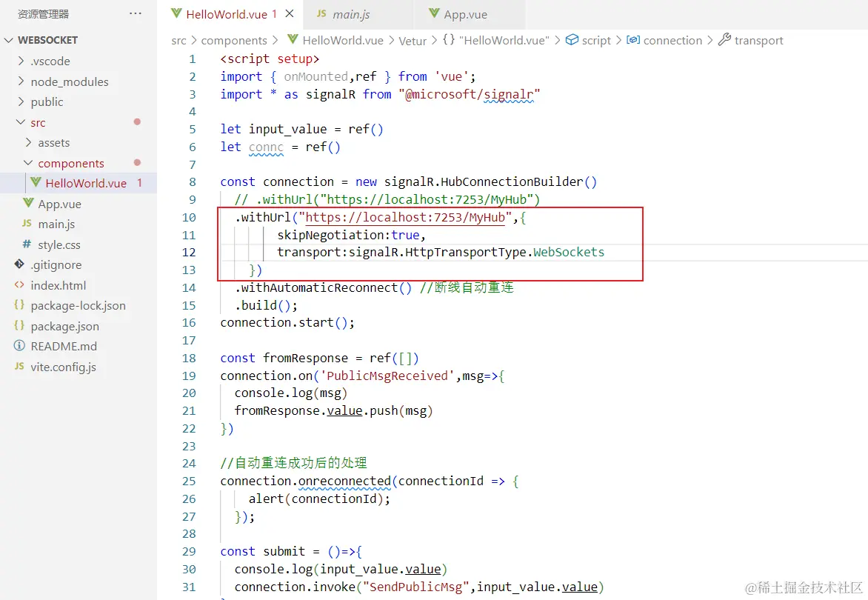
Task: Select 'Vetur' breadcrumb segment
Action: (x=413, y=41)
